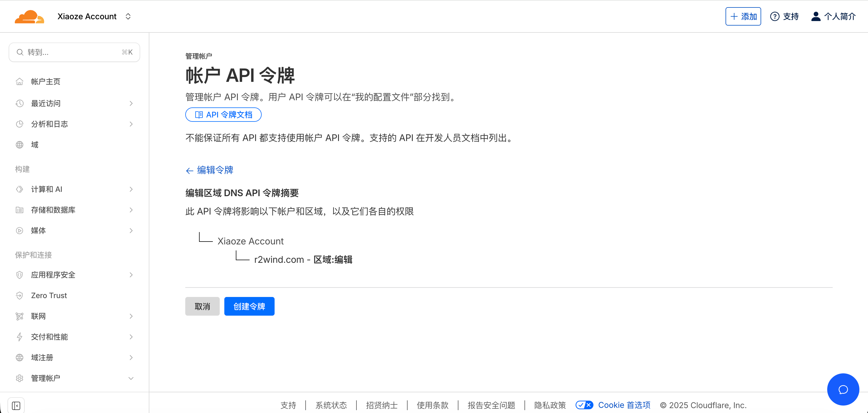Go back via the 编辑令牌 link
The height and width of the screenshot is (413, 868).
pos(209,170)
